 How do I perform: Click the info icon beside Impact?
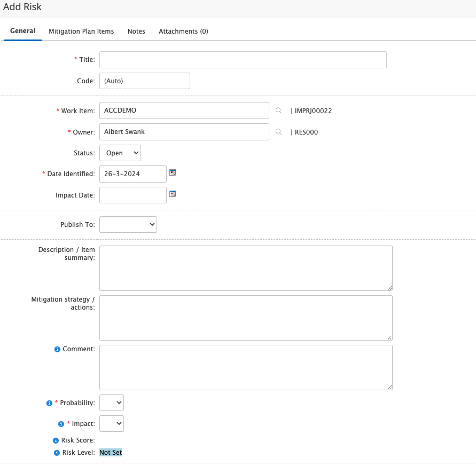61,424
